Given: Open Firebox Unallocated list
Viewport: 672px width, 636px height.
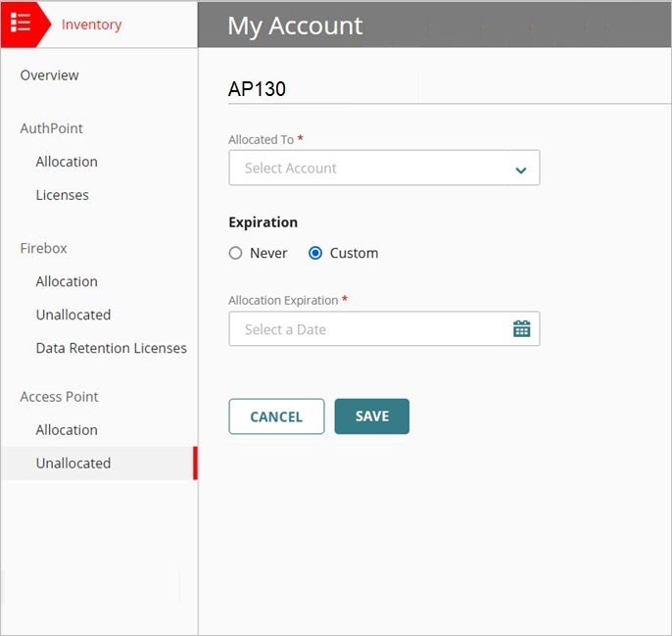Looking at the screenshot, I should click(x=73, y=315).
